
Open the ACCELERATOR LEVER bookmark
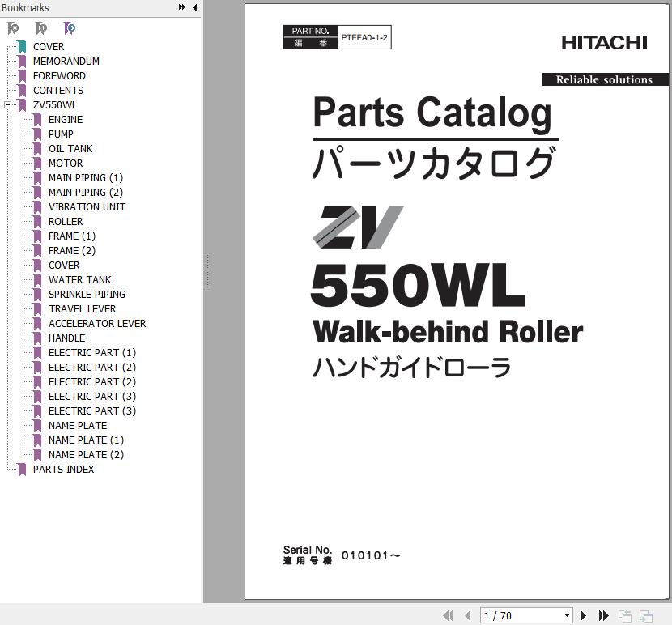click(97, 324)
